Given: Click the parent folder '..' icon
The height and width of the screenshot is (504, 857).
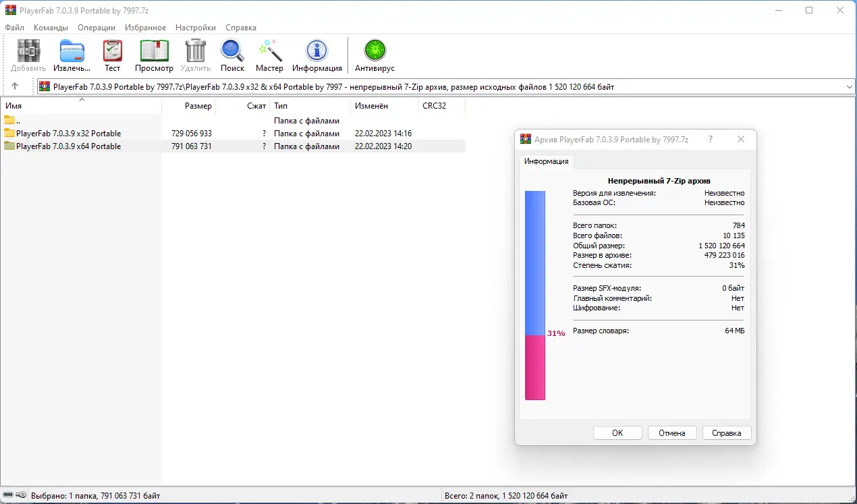Looking at the screenshot, I should 9,120.
